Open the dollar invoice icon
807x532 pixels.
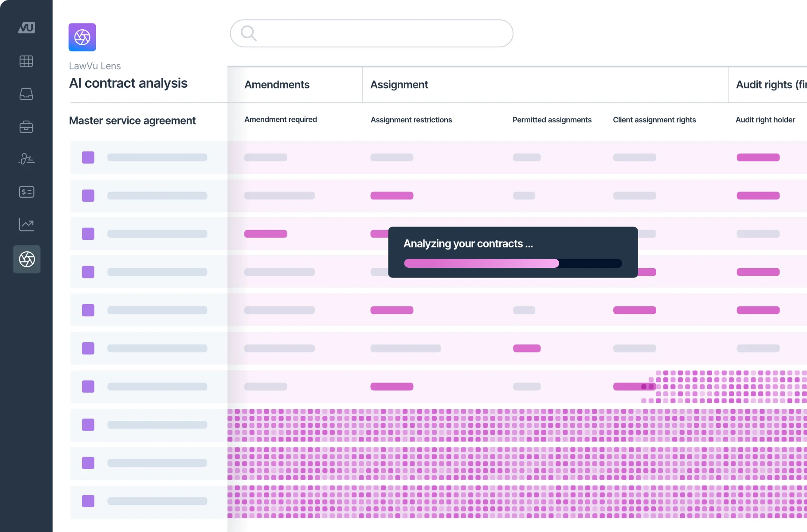click(x=26, y=192)
